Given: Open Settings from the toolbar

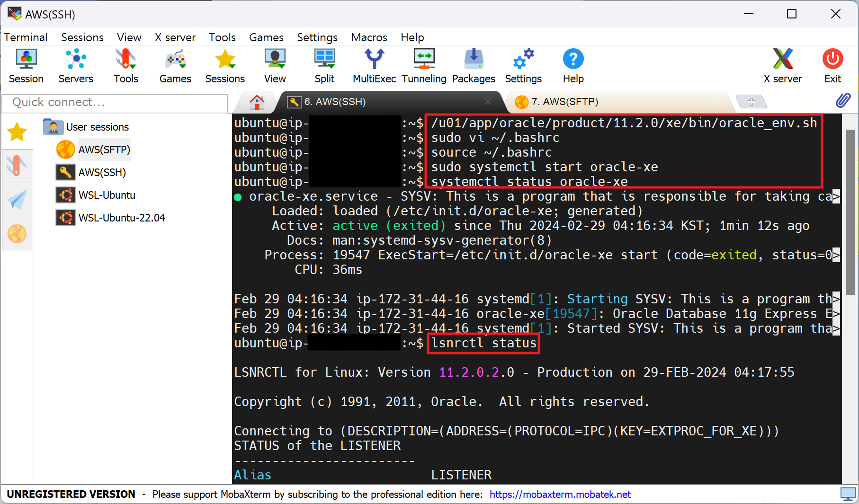Looking at the screenshot, I should pyautogui.click(x=523, y=66).
